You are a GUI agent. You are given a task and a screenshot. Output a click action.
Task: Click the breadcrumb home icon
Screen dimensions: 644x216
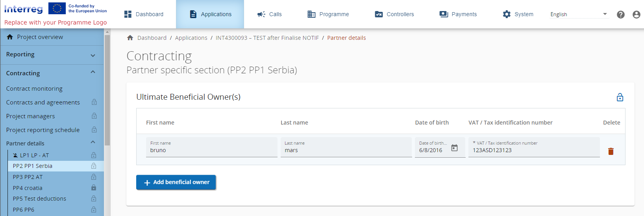130,38
